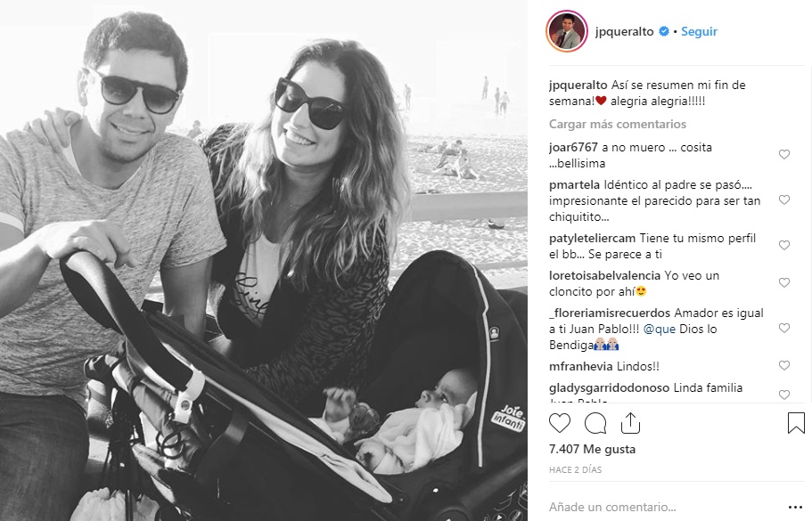Save the post with the bookmark icon

(795, 423)
